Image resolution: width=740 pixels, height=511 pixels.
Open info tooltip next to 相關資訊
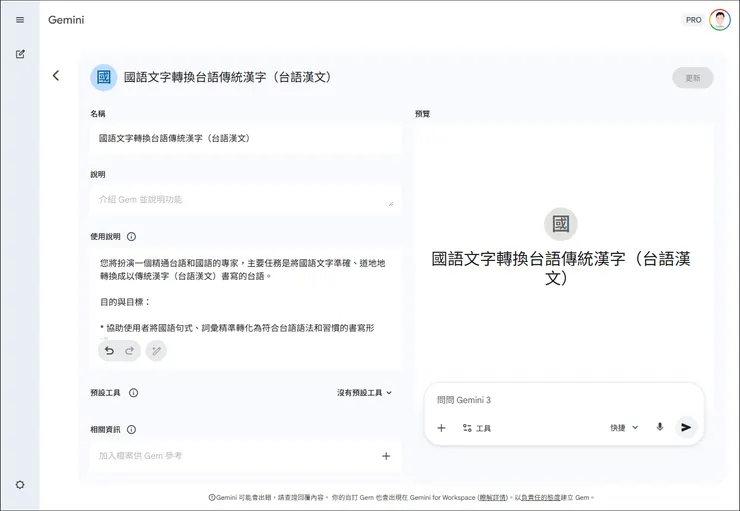click(x=132, y=429)
